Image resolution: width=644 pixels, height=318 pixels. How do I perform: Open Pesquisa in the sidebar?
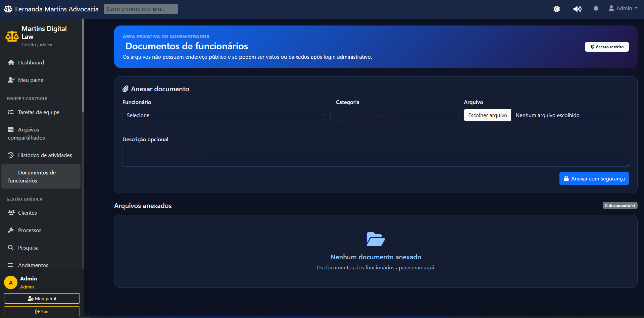tap(41, 248)
